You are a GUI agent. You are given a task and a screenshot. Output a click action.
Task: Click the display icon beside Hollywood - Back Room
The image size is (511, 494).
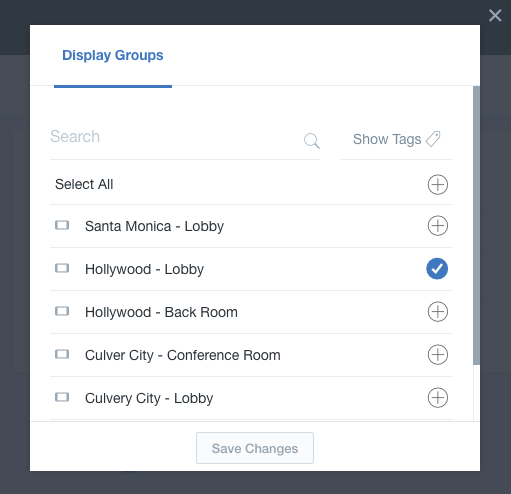[x=62, y=311]
